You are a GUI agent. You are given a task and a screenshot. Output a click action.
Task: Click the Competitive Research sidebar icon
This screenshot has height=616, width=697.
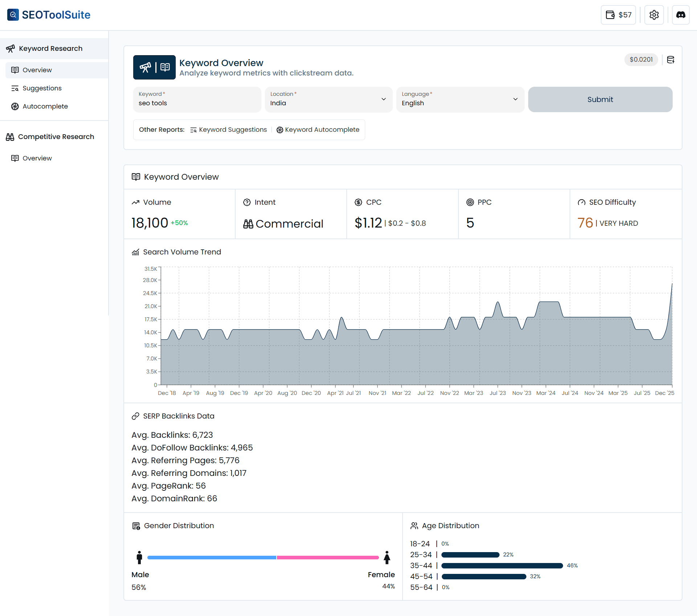(x=10, y=136)
